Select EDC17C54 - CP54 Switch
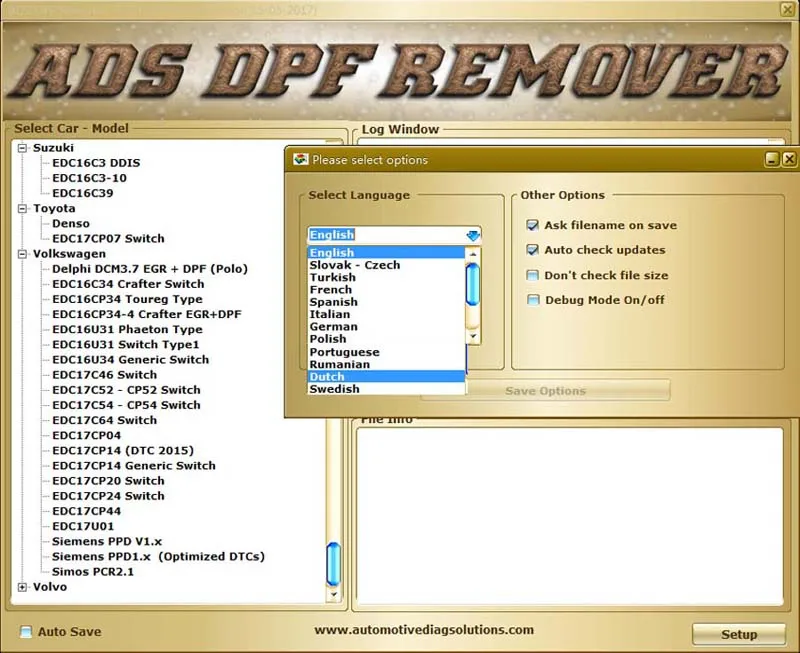Screen dimensions: 800x653 pyautogui.click(x=126, y=405)
